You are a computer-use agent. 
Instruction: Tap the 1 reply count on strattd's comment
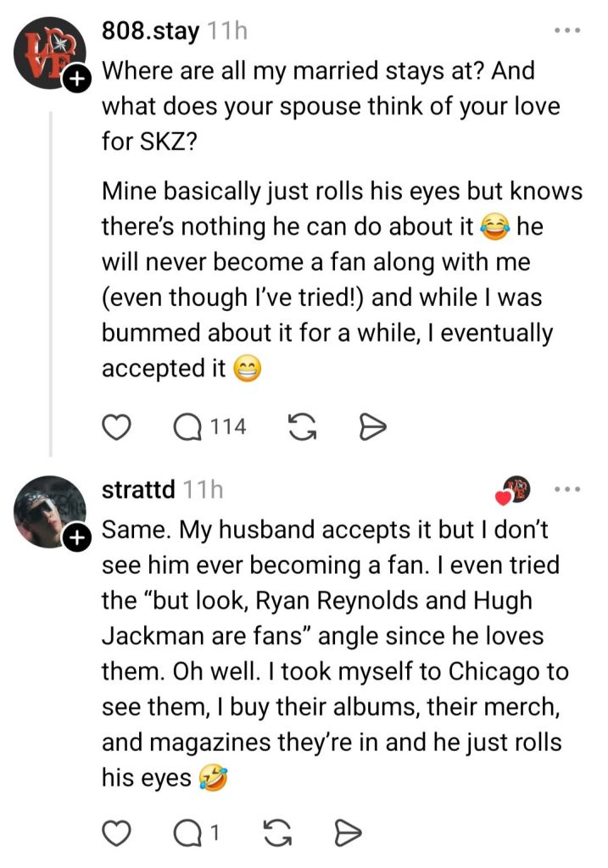[x=215, y=833]
